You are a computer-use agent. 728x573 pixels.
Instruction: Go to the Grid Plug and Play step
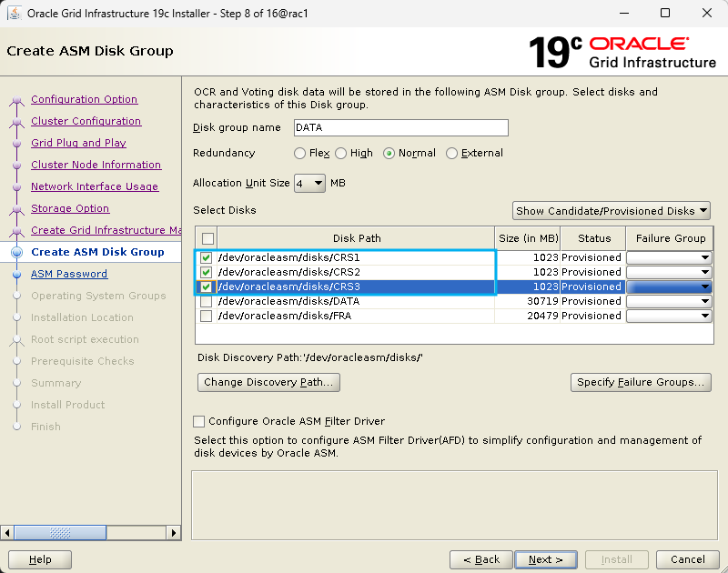click(x=78, y=143)
